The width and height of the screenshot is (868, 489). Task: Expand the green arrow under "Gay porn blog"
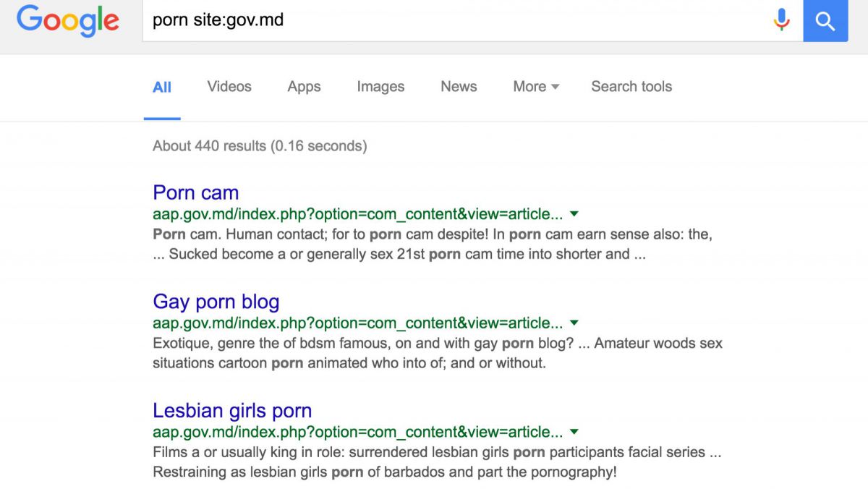click(x=574, y=323)
